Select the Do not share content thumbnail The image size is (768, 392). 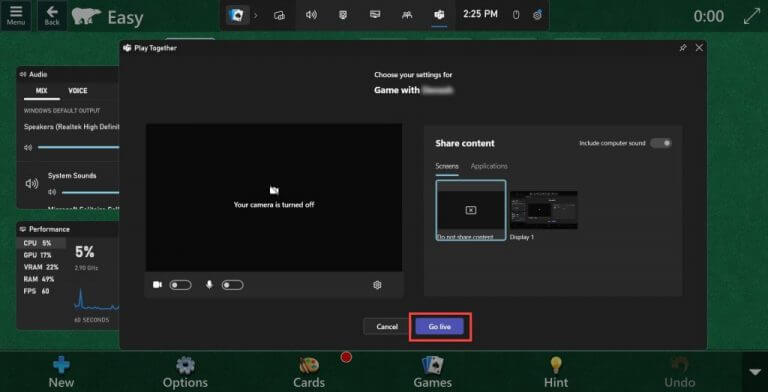471,210
